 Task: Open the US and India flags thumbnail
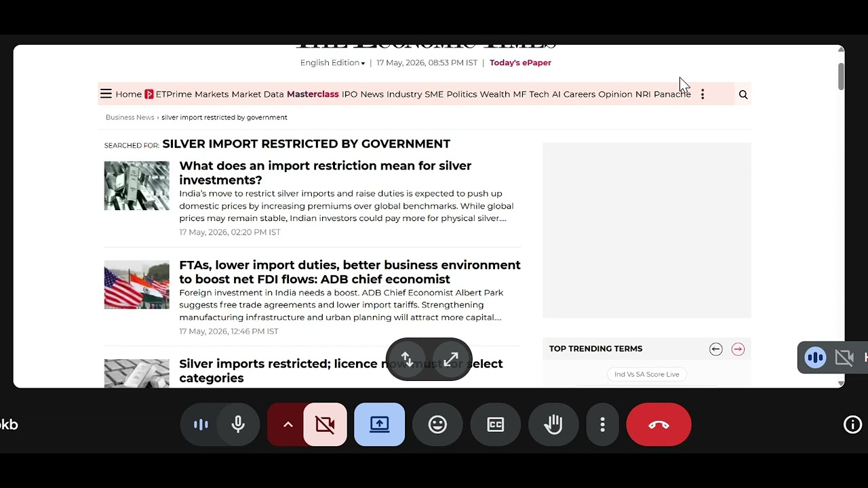tap(136, 285)
